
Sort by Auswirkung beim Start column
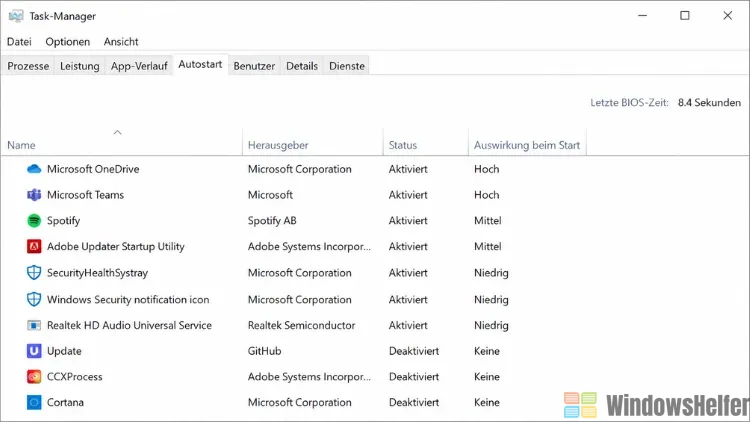point(527,145)
